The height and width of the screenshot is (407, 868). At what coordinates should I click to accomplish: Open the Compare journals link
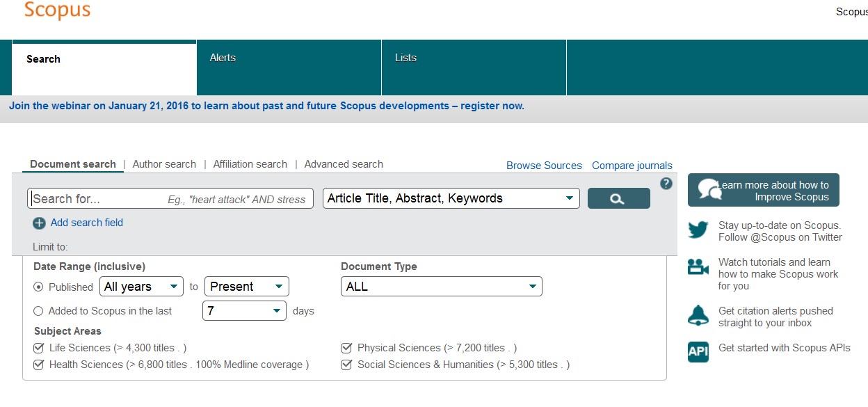click(x=632, y=166)
